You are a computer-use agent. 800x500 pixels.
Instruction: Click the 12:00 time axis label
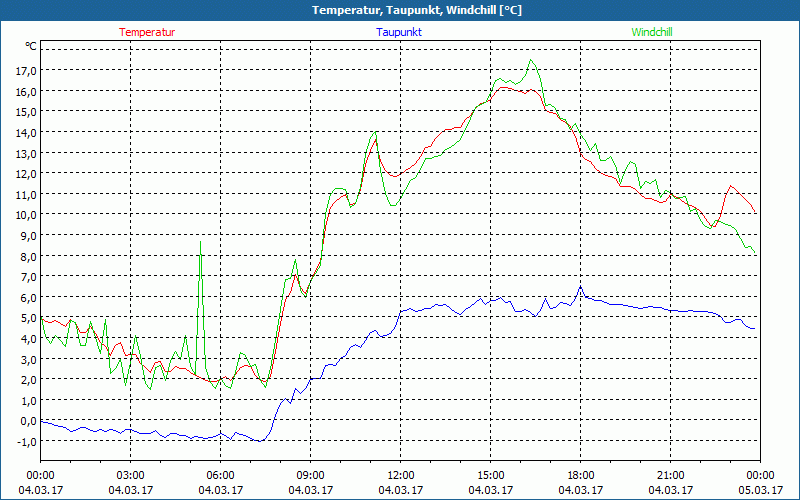coord(401,476)
